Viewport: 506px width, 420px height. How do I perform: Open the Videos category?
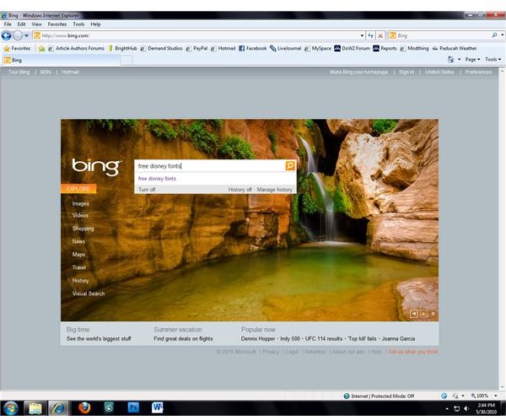pyautogui.click(x=80, y=215)
